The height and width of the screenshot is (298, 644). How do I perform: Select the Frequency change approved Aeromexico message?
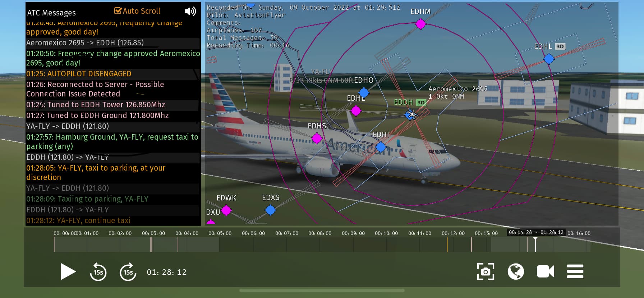(113, 58)
